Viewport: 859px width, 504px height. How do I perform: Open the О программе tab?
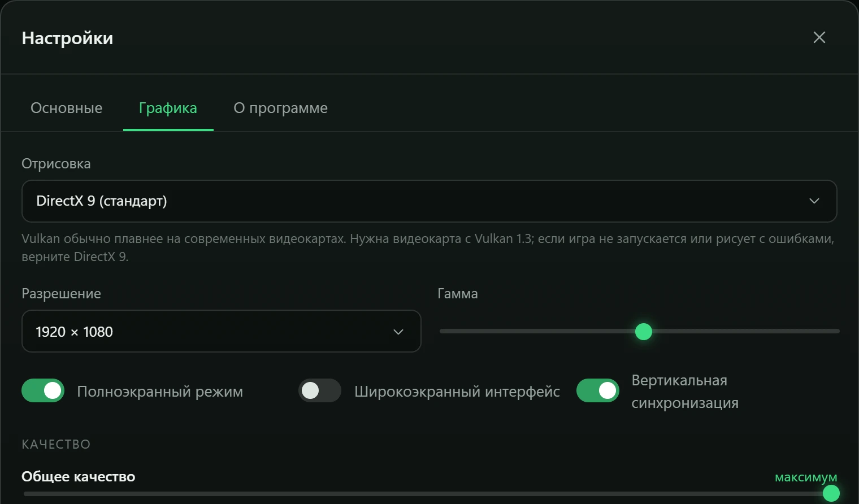coord(281,108)
